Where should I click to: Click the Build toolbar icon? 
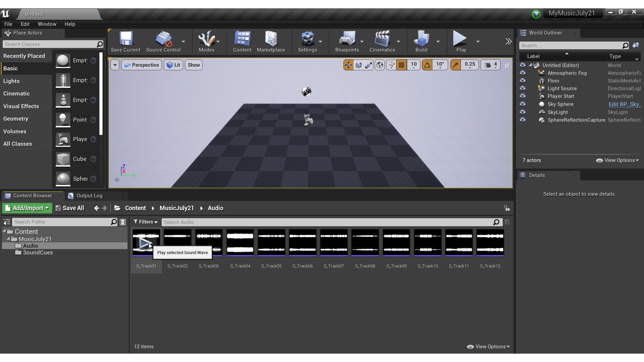click(x=421, y=42)
